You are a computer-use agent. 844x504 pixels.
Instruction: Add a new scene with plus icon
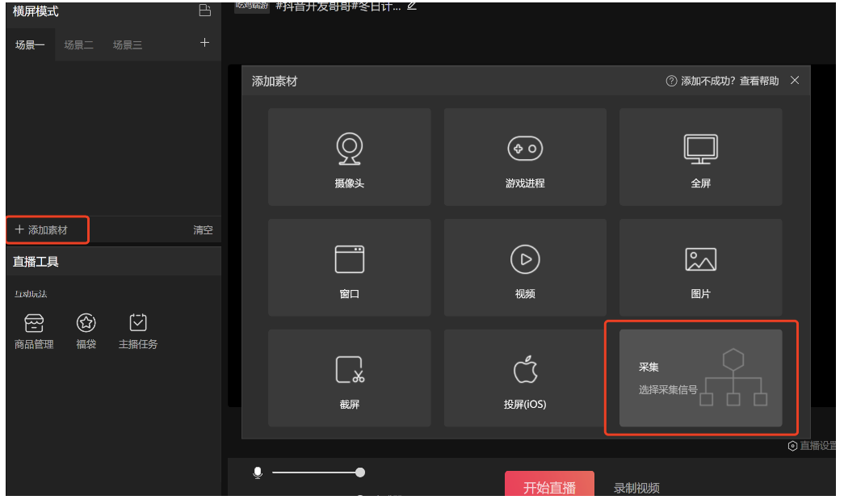pos(204,43)
